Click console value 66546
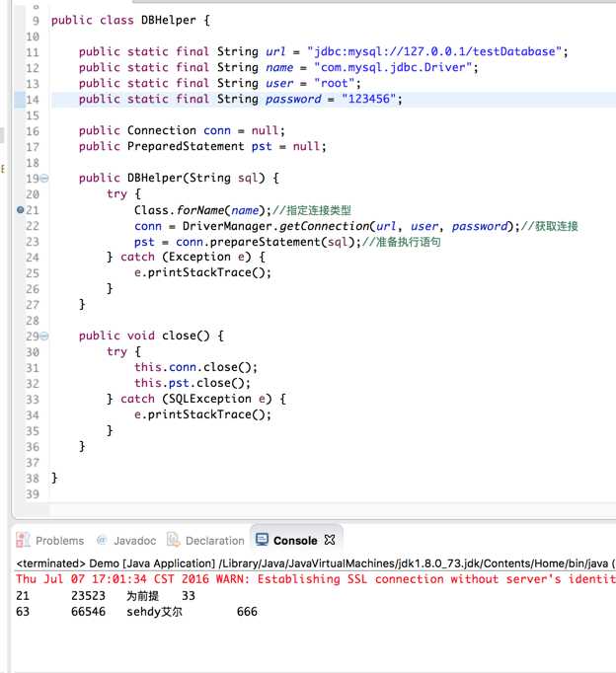Viewport: 616px width, 673px height. (x=88, y=612)
